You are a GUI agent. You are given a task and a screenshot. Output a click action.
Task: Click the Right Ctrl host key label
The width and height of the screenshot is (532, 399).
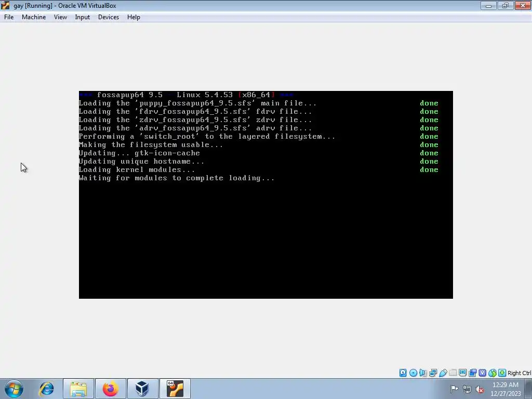tap(519, 373)
